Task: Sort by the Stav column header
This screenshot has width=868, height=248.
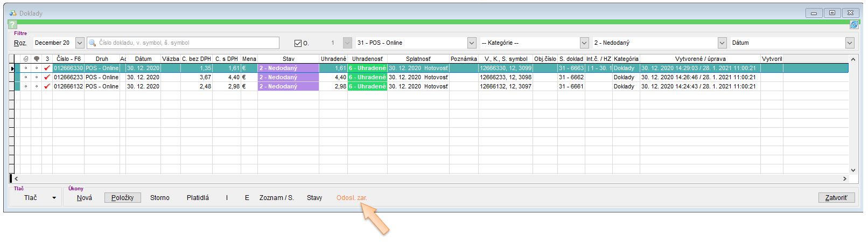Action: 288,59
